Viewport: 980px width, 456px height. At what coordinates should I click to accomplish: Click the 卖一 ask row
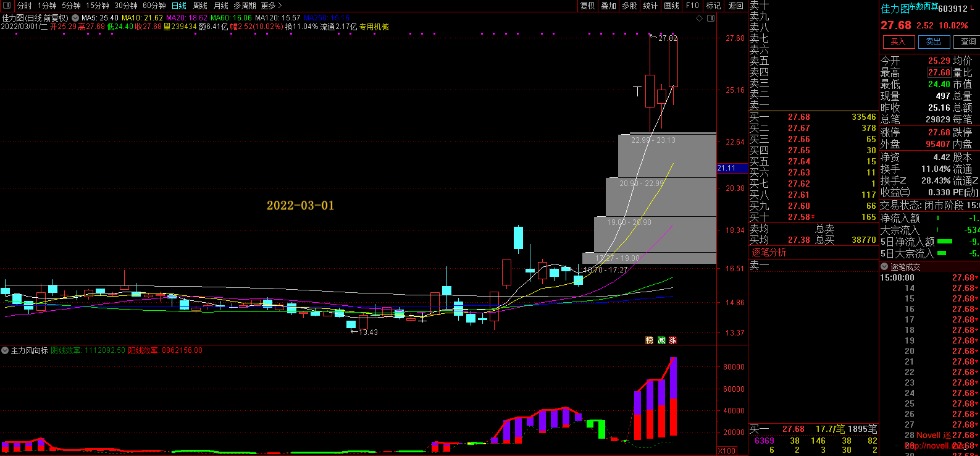(x=813, y=106)
